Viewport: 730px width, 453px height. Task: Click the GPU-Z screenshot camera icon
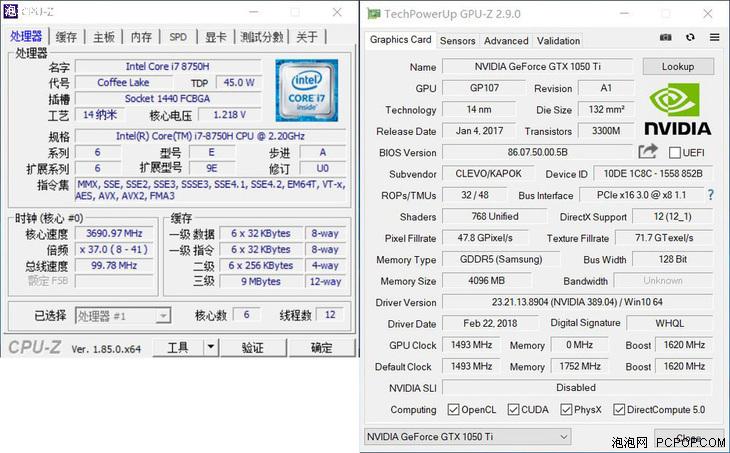pos(666,38)
